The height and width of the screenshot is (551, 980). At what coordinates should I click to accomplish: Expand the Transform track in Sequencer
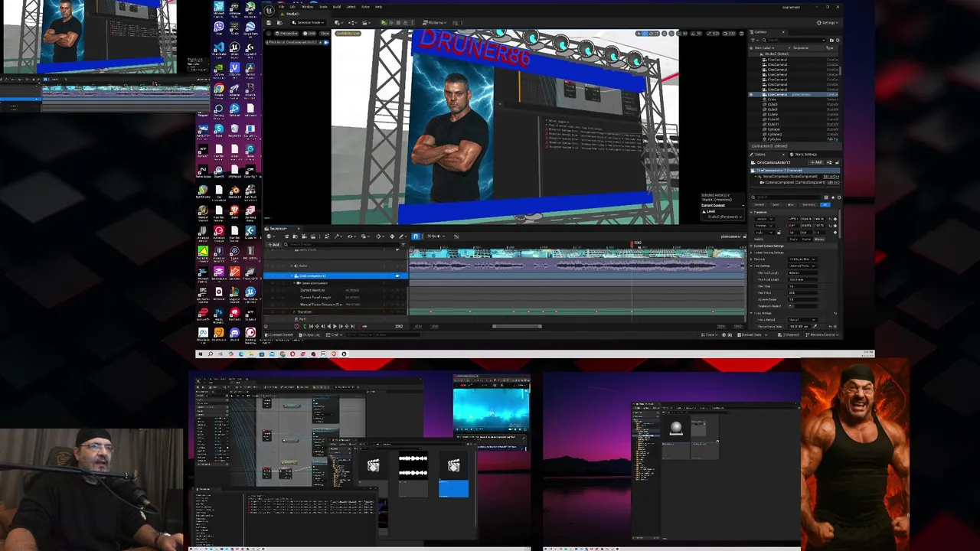294,311
